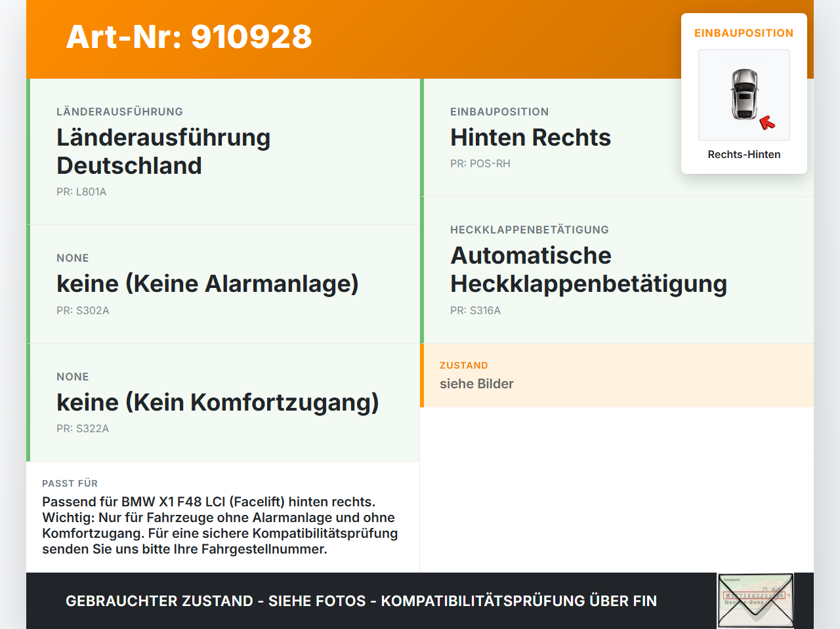Click the GEBRAUCHTER ZUSTAND footer banner text
The height and width of the screenshot is (629, 840).
click(361, 601)
